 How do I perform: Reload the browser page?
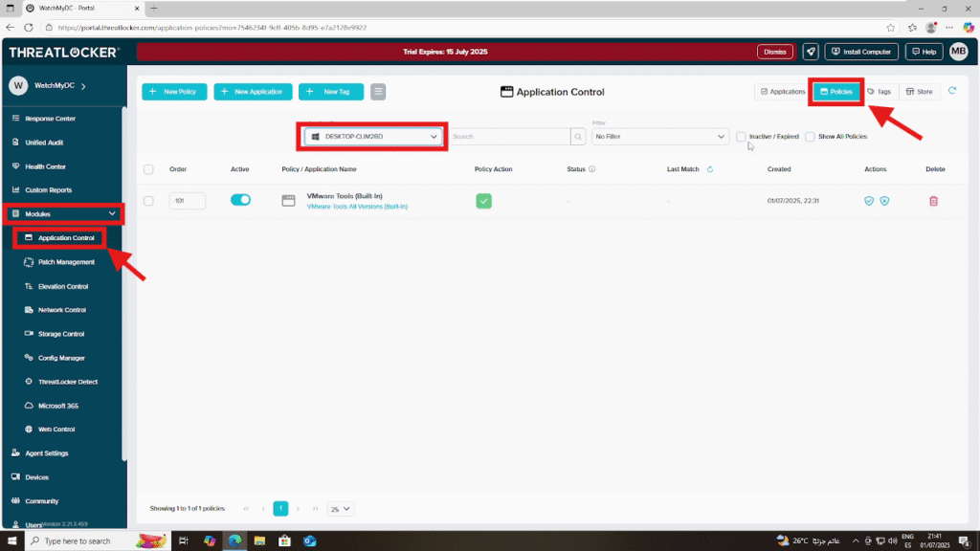(28, 28)
